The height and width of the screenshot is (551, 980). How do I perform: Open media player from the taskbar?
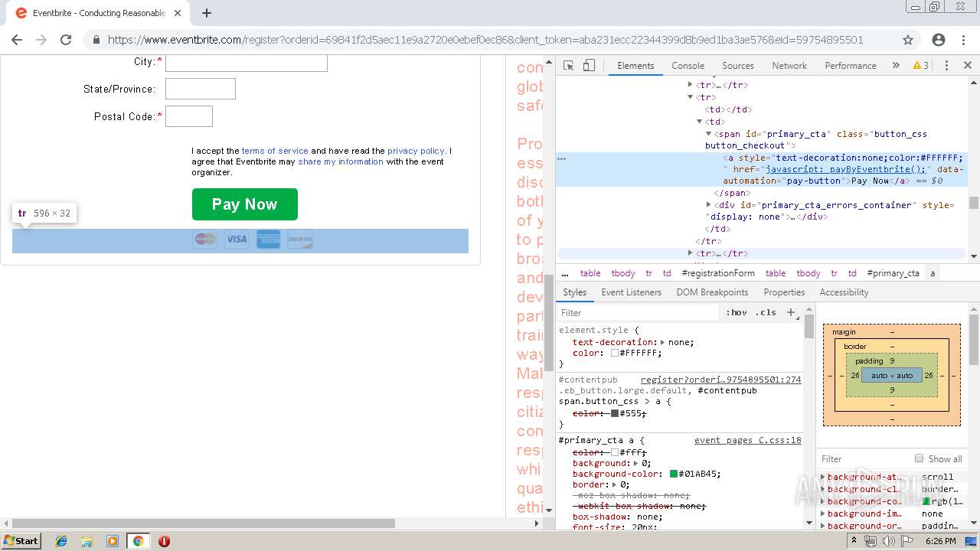click(113, 541)
